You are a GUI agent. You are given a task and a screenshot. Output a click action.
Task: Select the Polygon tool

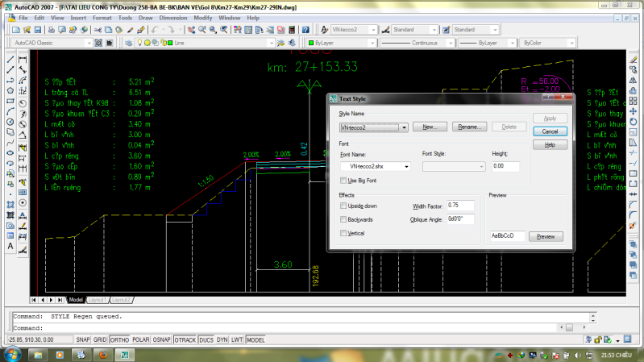[x=10, y=91]
